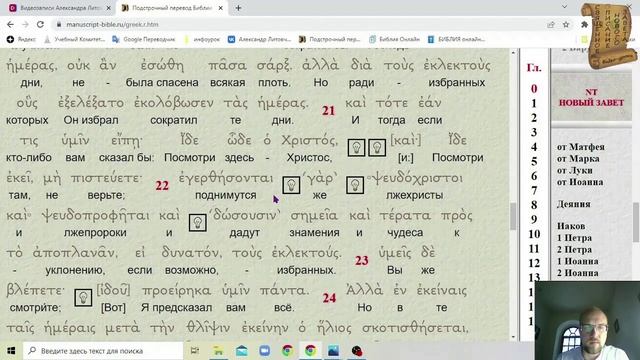Go to chapter 7 in the chapter list

coord(534,190)
